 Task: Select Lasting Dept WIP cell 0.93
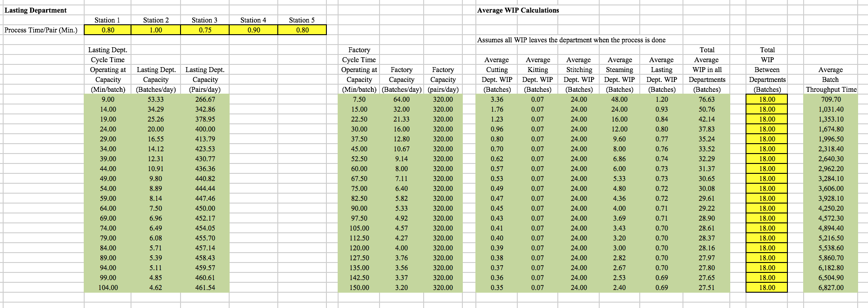pos(662,109)
